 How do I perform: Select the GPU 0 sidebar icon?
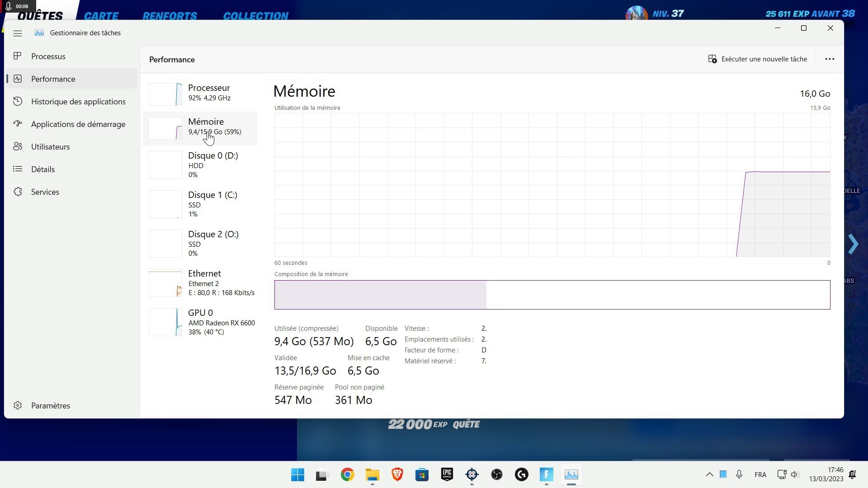pos(165,322)
